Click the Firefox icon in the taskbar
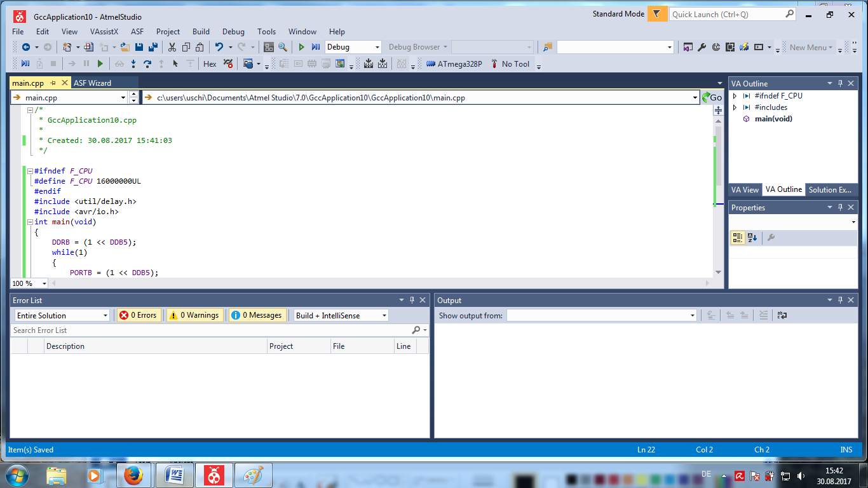The height and width of the screenshot is (488, 868). [x=133, y=475]
